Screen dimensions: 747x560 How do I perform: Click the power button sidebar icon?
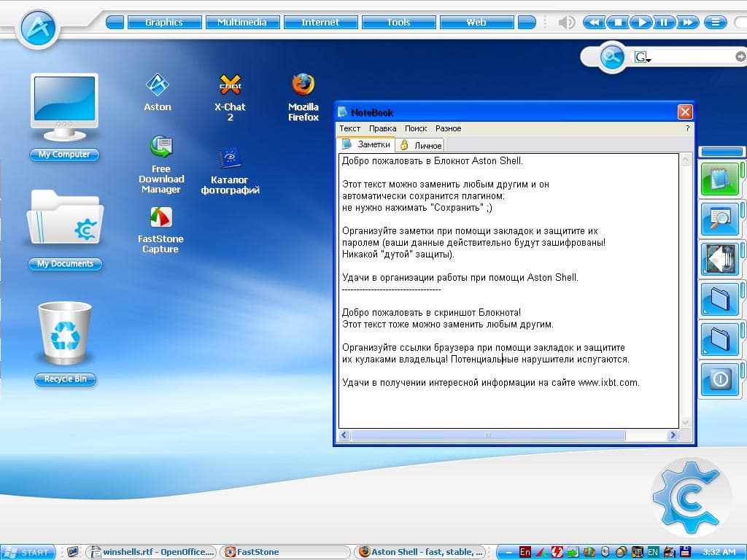(x=720, y=379)
